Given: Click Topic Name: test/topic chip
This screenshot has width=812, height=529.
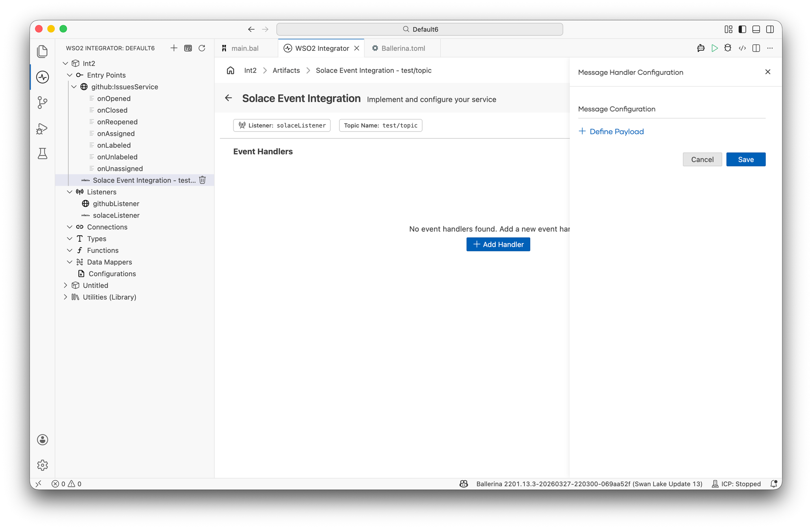Looking at the screenshot, I should (x=380, y=125).
